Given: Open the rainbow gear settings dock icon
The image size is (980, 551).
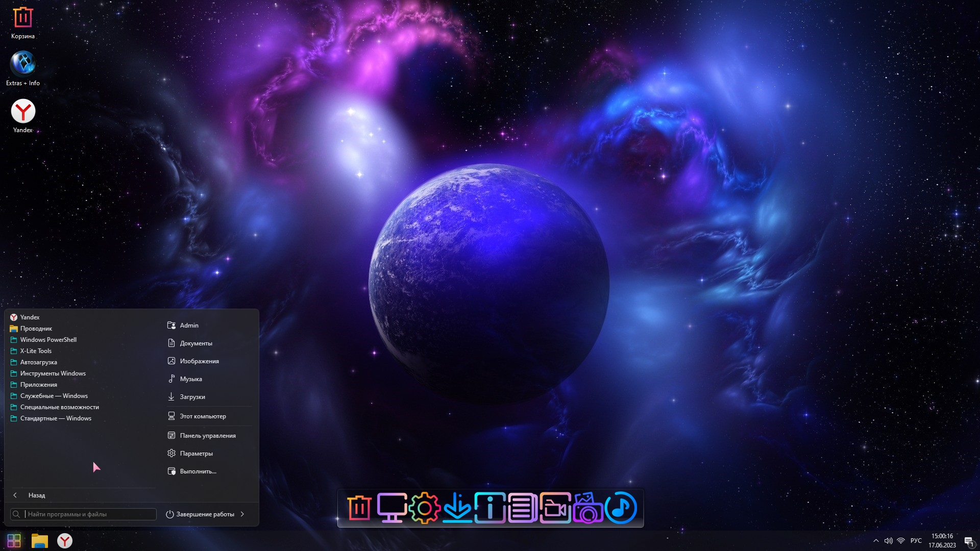Looking at the screenshot, I should pos(424,508).
